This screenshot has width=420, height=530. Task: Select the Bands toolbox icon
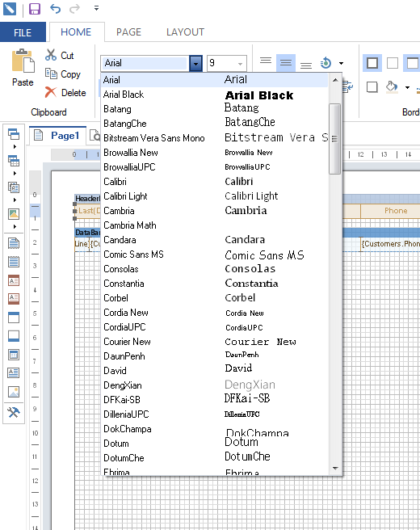pos(14,134)
